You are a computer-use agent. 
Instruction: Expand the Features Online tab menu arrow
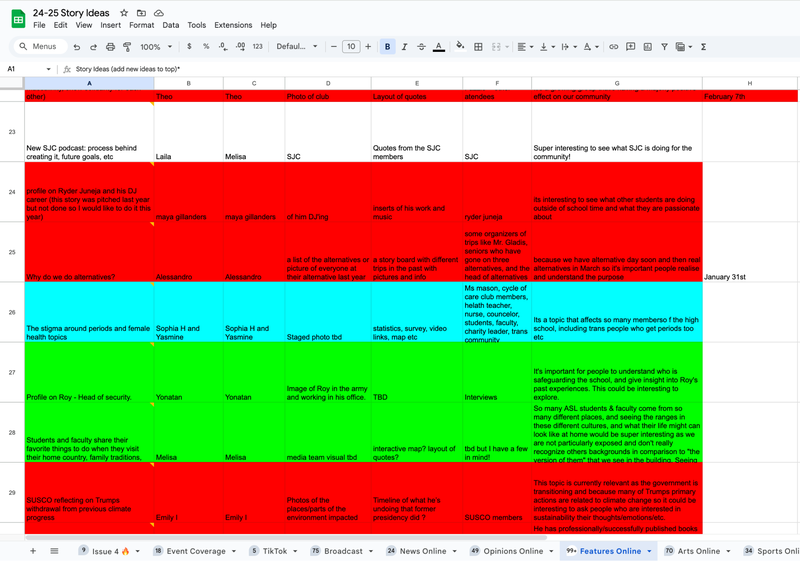pos(648,551)
